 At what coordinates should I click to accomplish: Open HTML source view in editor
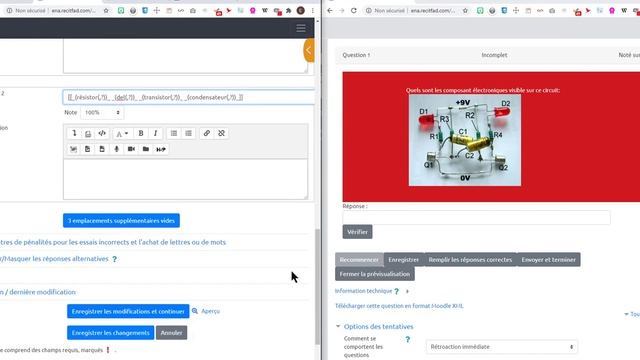click(102, 133)
